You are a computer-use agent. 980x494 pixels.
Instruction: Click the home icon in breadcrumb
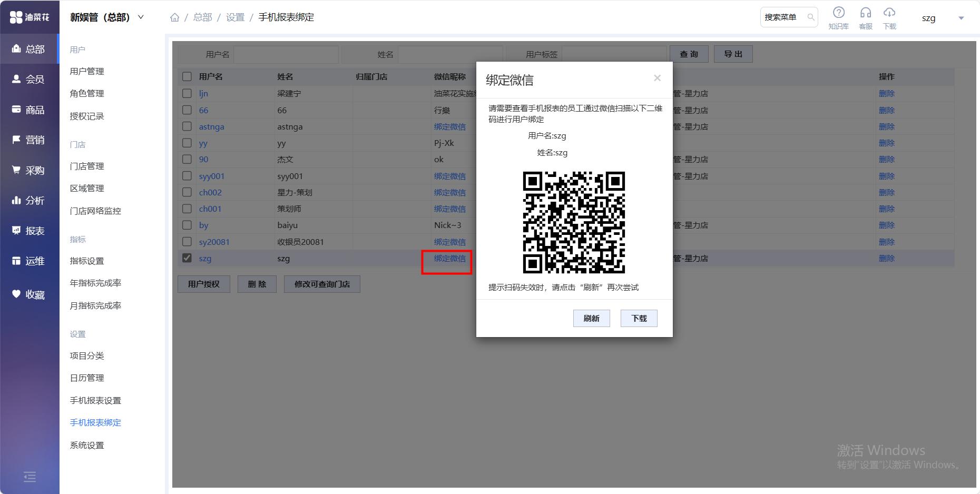[174, 17]
